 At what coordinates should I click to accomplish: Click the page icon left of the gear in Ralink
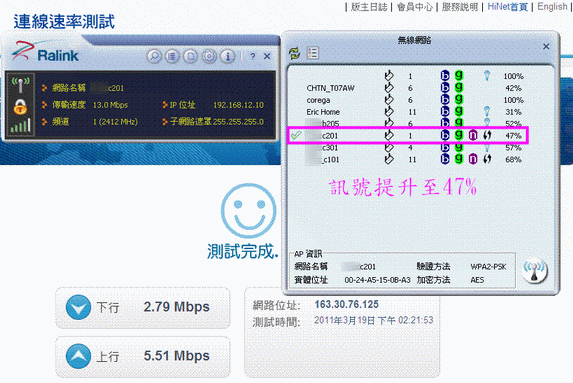coord(191,56)
